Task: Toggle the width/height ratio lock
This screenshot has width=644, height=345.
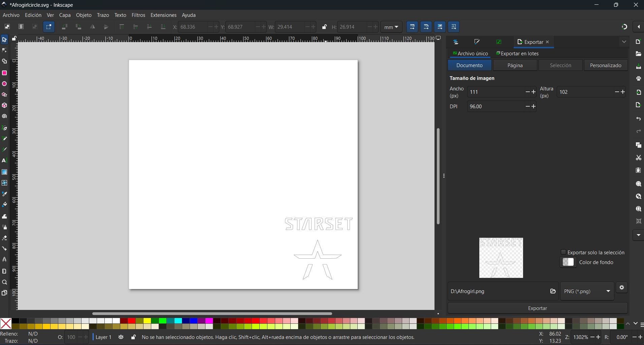Action: coord(324,27)
